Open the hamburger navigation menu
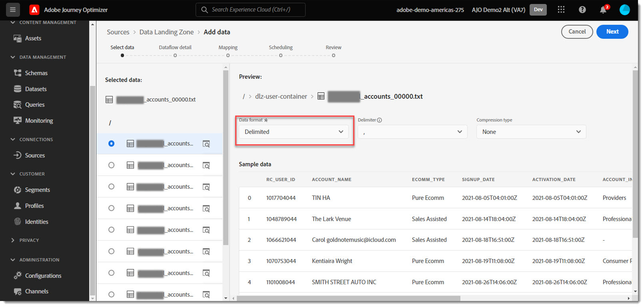This screenshot has height=307, width=644. click(13, 10)
